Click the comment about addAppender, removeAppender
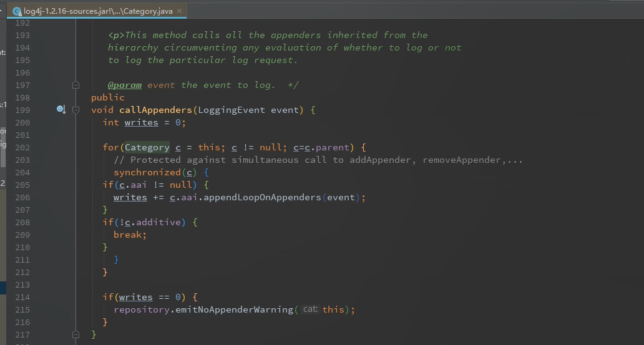The width and height of the screenshot is (644, 345). pyautogui.click(x=318, y=160)
